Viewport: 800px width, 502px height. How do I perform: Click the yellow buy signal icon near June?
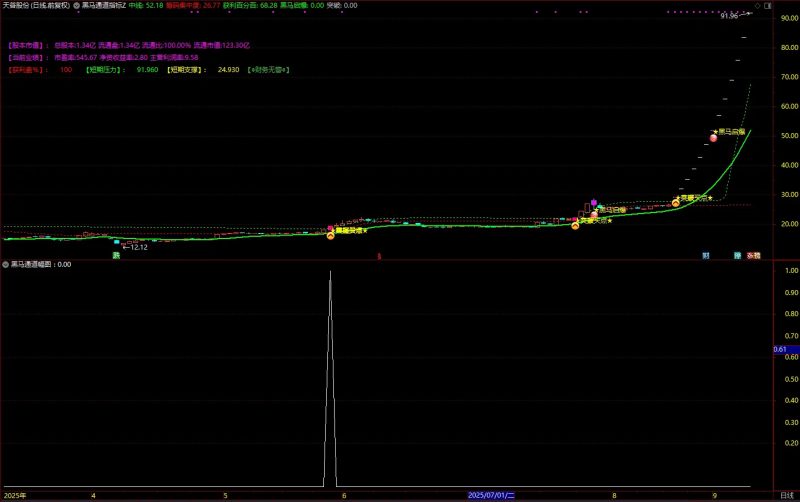point(331,234)
